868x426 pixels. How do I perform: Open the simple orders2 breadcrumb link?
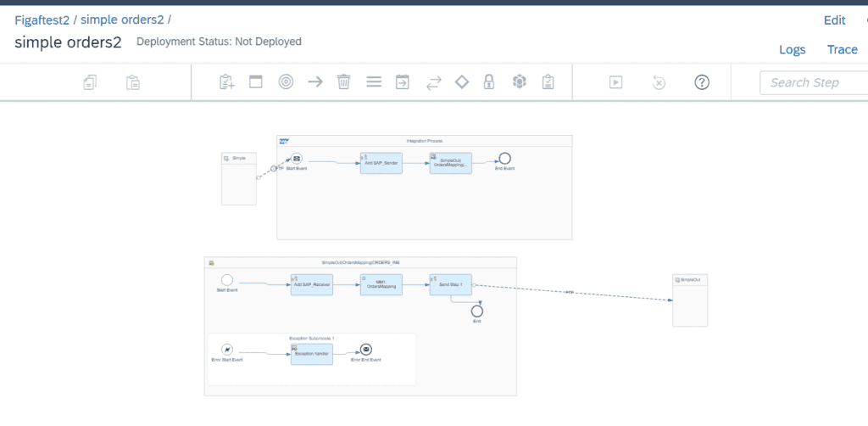coord(122,20)
